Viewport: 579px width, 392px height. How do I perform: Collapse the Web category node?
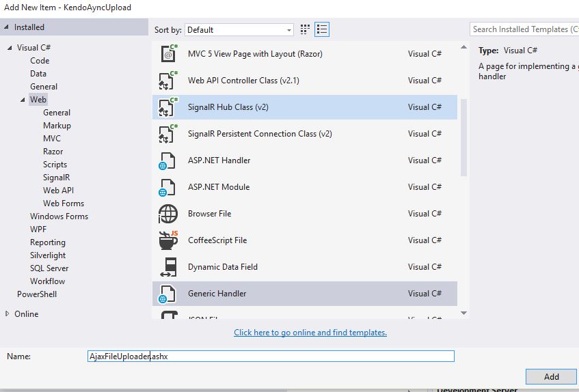(x=23, y=100)
